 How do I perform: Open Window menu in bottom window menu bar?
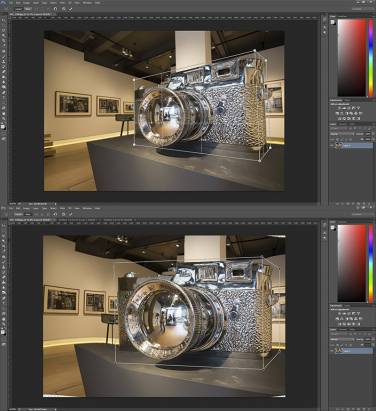pos(87,208)
